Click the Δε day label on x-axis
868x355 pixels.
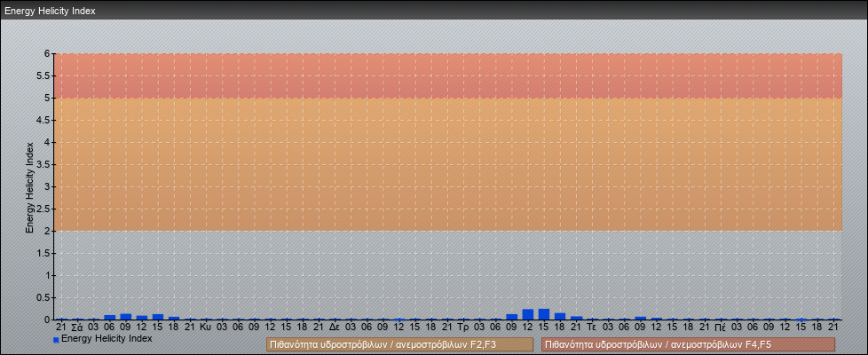[x=335, y=327]
